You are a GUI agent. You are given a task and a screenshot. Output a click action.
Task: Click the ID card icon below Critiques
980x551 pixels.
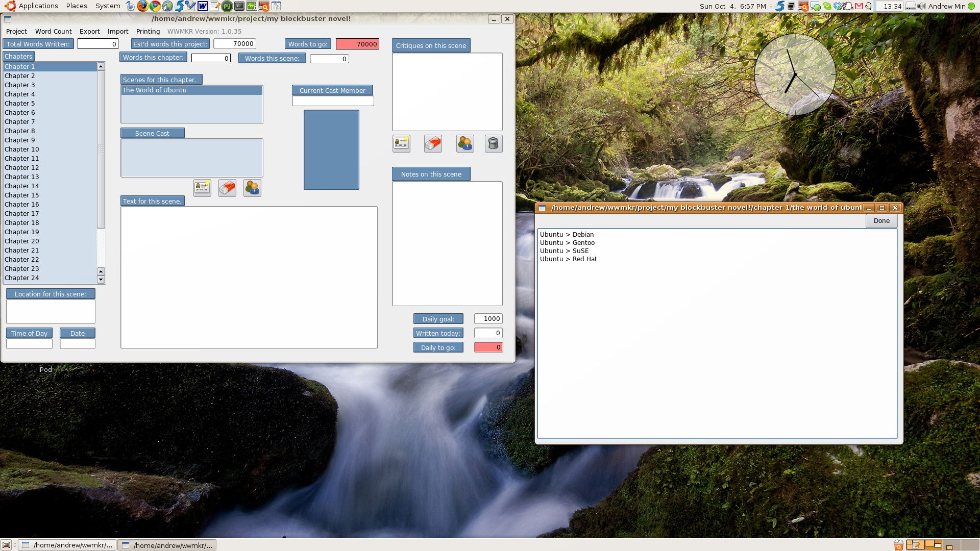pos(401,143)
